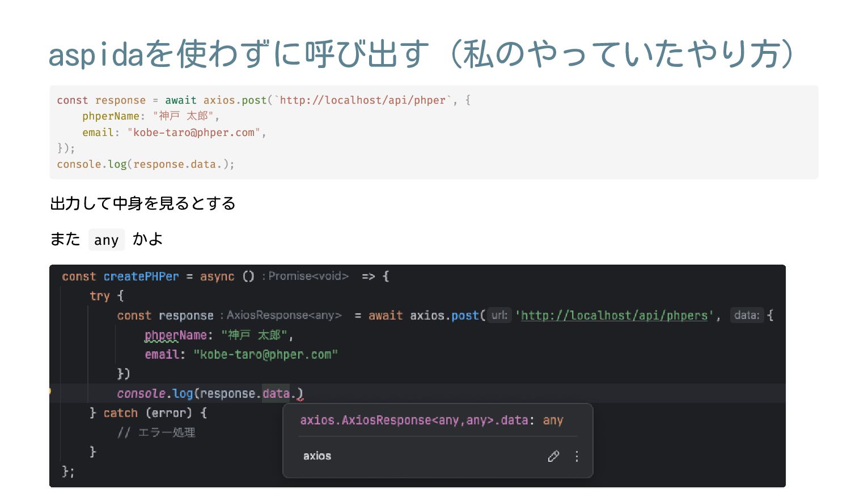Click 'const response' in the light code block
This screenshot has height=489, width=868.
point(101,100)
